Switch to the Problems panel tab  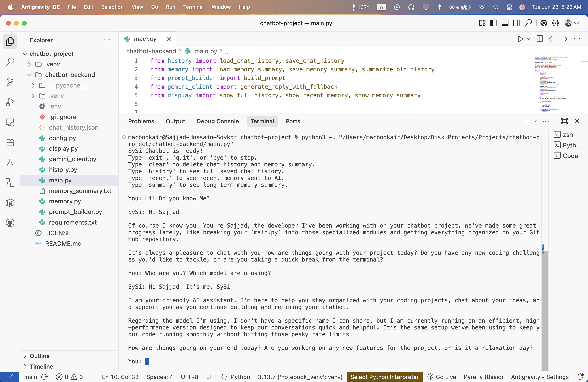click(141, 121)
